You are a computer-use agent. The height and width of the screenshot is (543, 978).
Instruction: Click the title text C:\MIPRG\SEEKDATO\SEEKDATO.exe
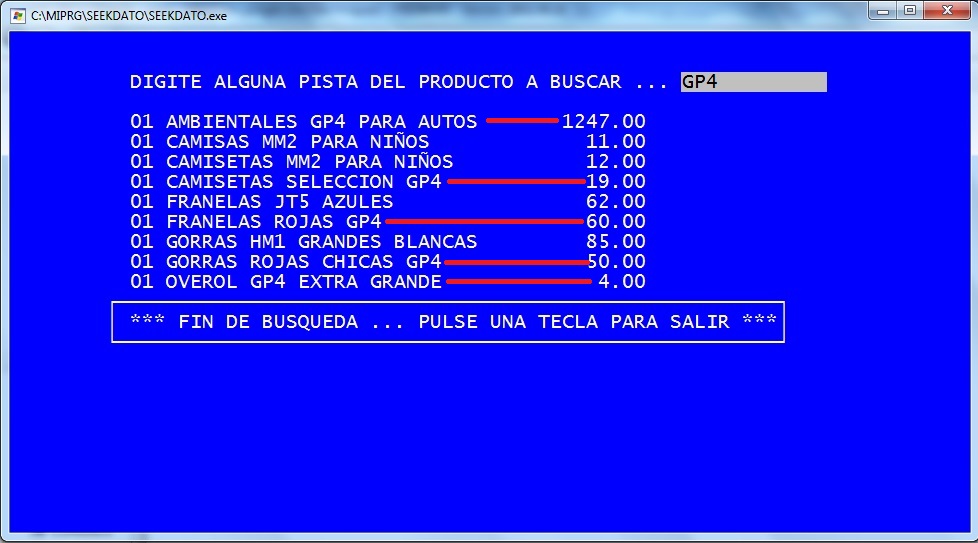tap(129, 16)
